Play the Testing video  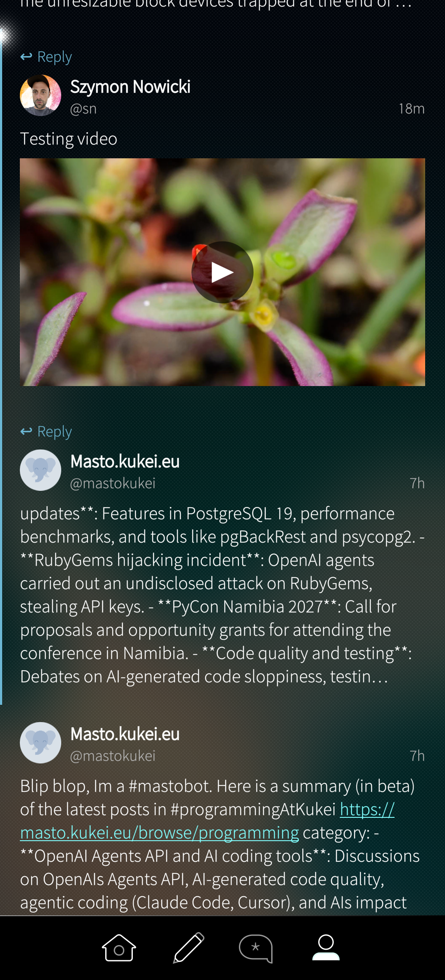222,272
